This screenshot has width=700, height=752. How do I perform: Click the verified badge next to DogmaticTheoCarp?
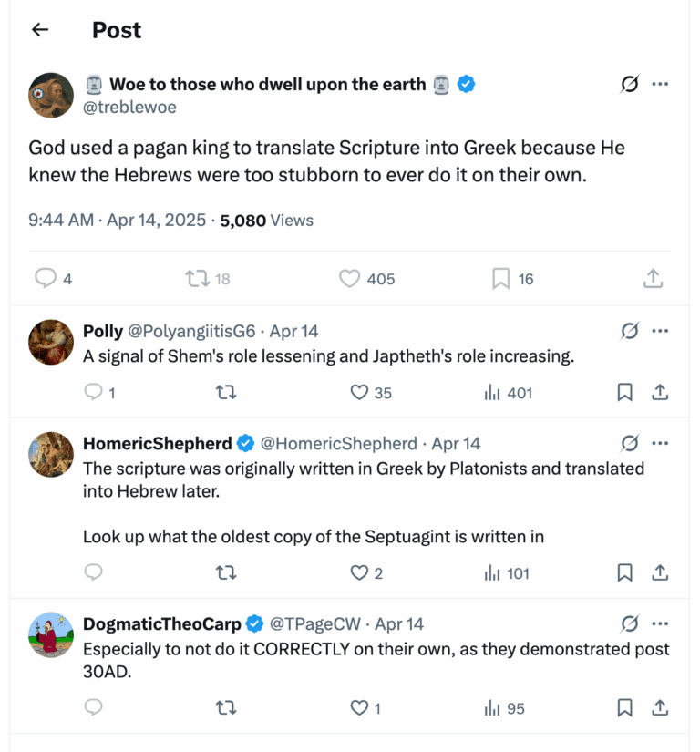point(252,624)
